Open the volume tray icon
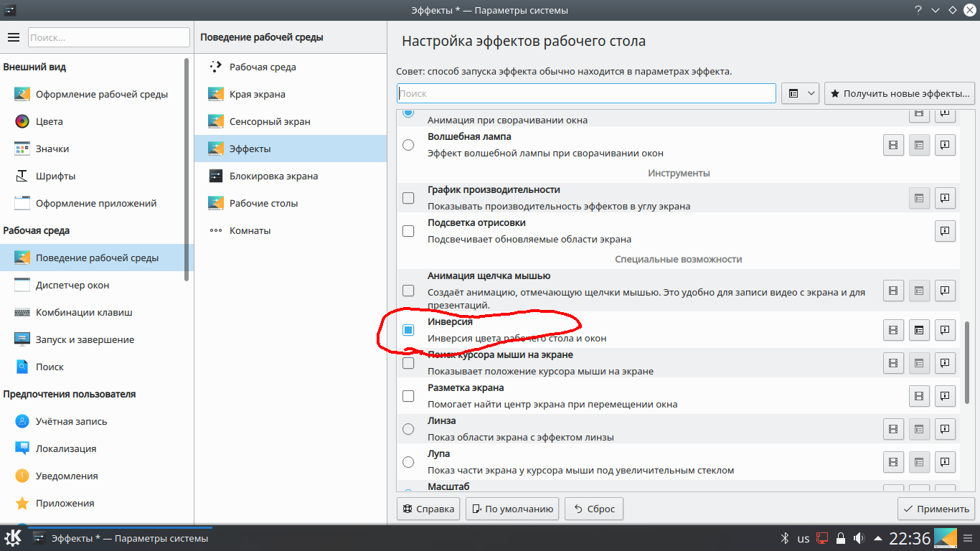Screen dimensions: 980x551 (x=859, y=538)
